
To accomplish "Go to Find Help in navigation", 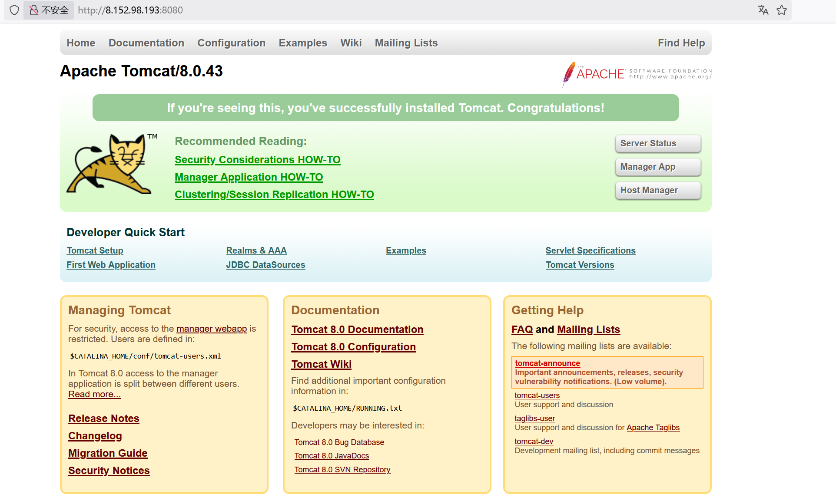I will click(x=681, y=43).
